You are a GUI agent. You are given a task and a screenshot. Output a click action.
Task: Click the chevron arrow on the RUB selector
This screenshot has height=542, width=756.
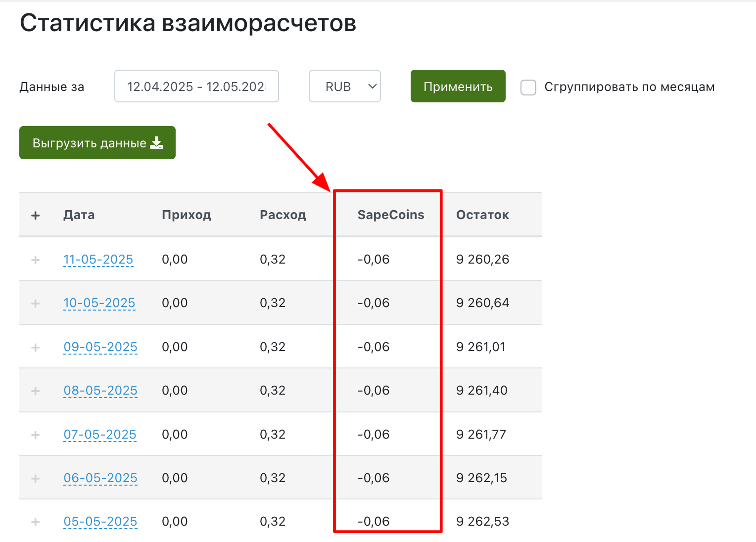click(x=372, y=86)
